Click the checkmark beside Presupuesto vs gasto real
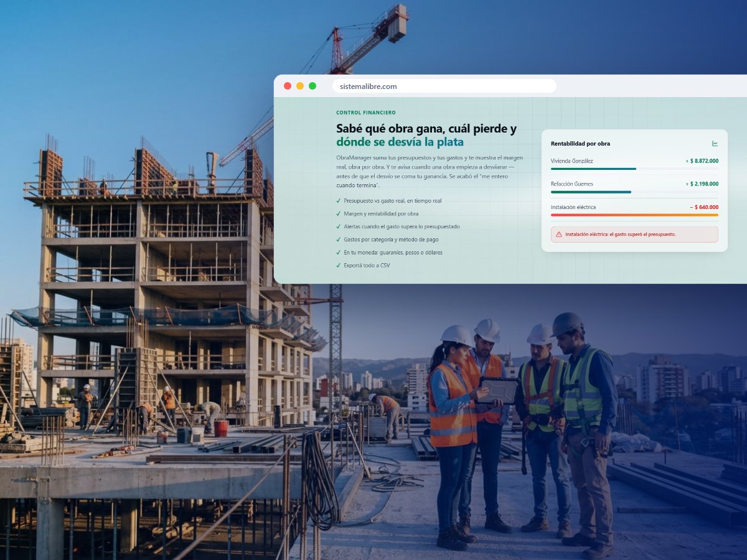 (x=338, y=201)
